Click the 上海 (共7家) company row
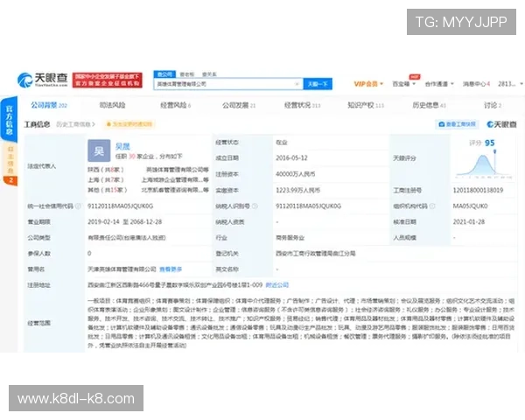Image resolution: width=525 pixels, height=420 pixels. [148, 180]
